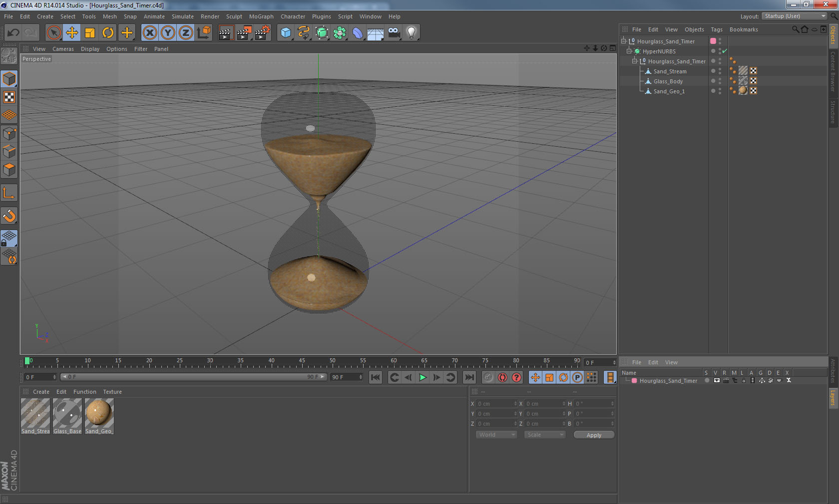Toggle Snap magnet icon
Viewport: 839px width, 504px height.
pos(9,216)
